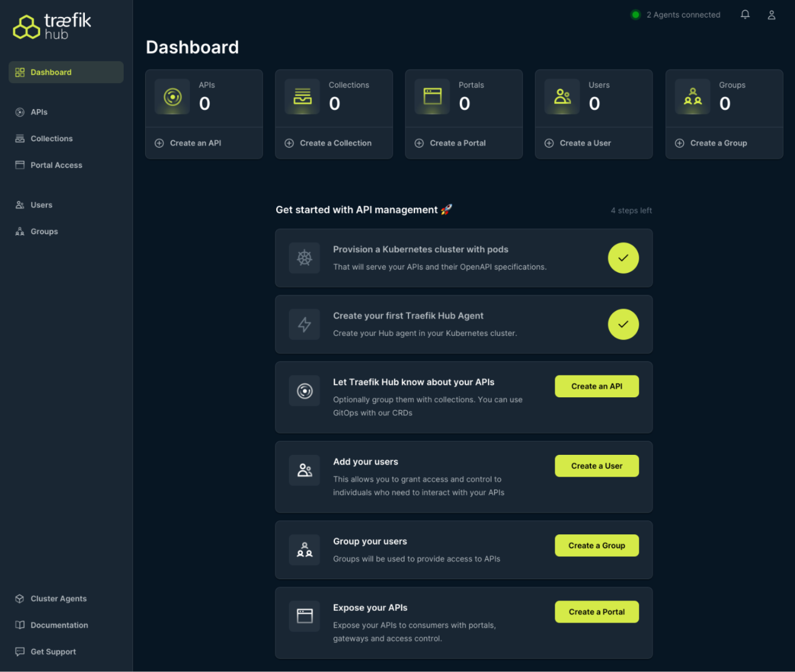Open Cluster Agents page

coord(66,599)
